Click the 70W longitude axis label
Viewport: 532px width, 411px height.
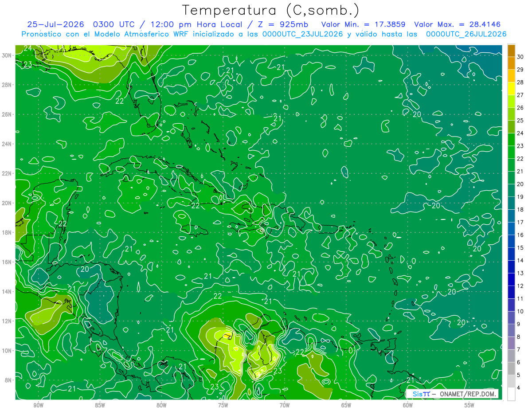pyautogui.click(x=285, y=405)
